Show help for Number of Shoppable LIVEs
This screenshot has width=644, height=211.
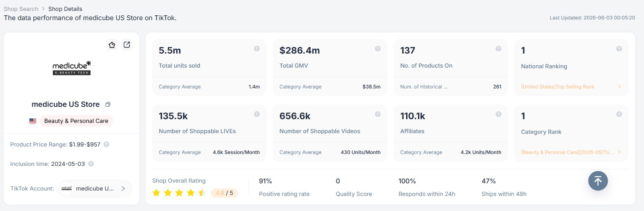click(x=257, y=114)
